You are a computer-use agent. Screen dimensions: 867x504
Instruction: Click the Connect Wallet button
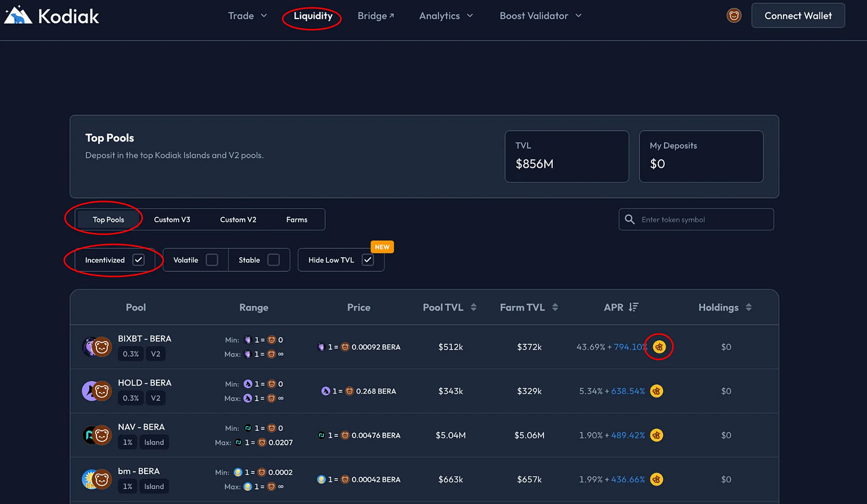click(x=798, y=16)
